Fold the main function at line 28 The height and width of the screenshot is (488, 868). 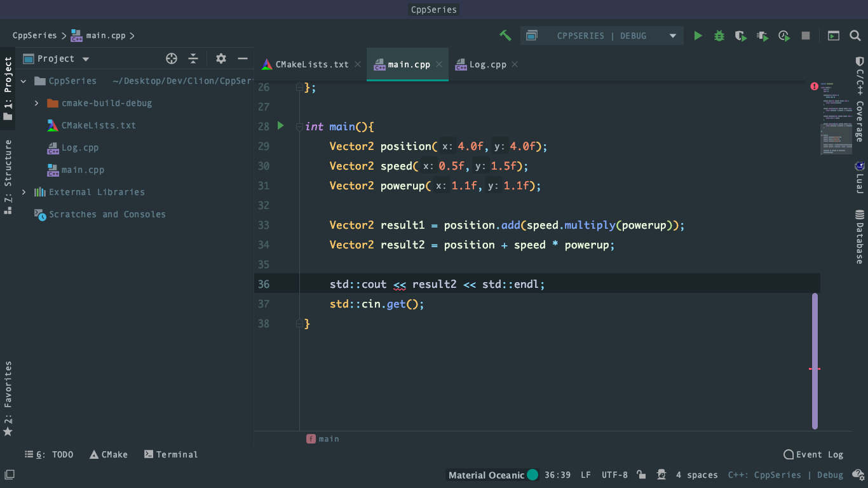pyautogui.click(x=299, y=126)
